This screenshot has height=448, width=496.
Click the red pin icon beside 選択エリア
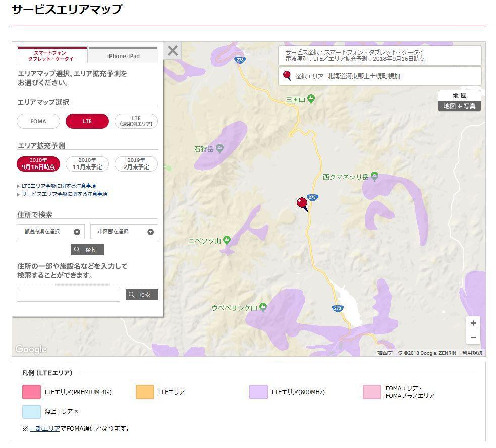287,76
